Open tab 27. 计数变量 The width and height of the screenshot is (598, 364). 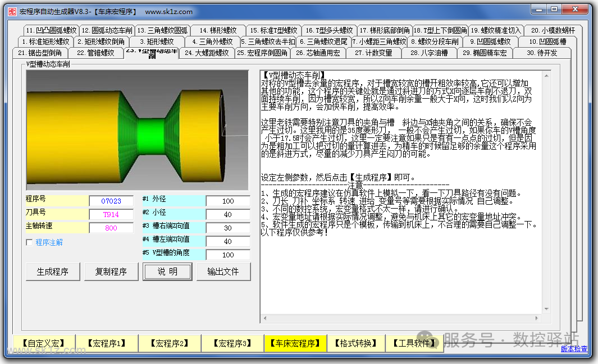point(374,53)
